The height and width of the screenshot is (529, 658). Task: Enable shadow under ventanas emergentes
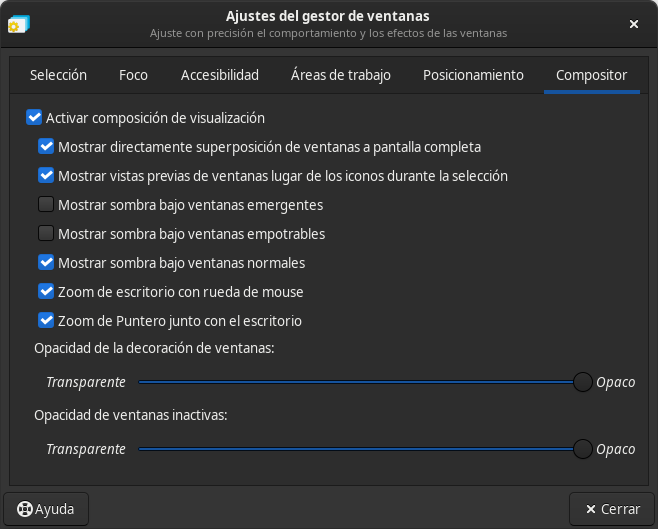pyautogui.click(x=46, y=205)
